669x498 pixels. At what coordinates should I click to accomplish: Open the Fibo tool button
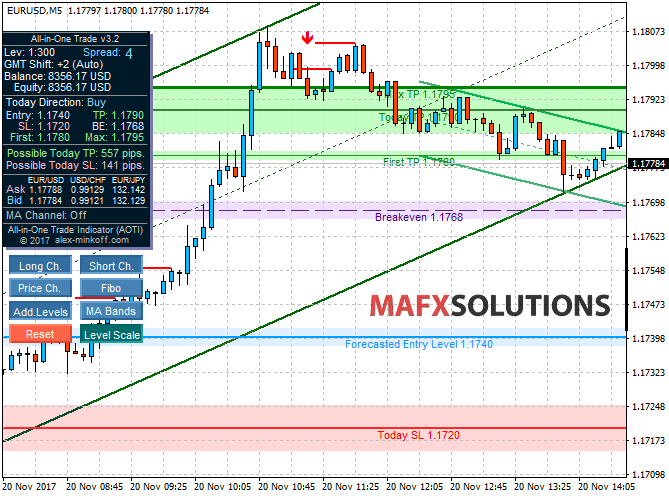[x=111, y=288]
